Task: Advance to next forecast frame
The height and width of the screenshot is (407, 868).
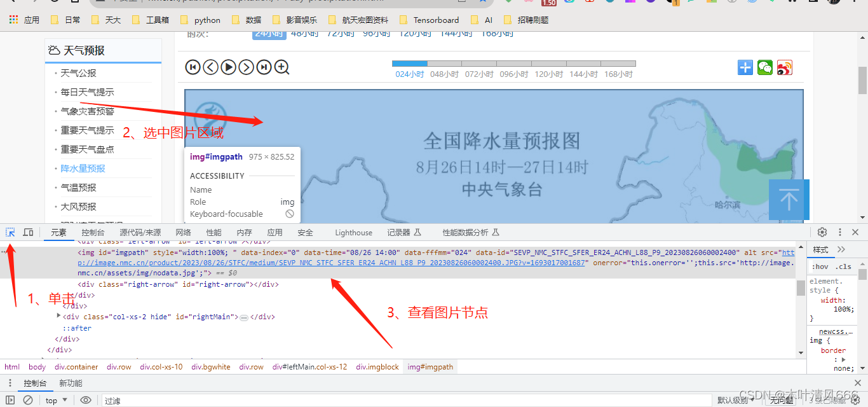Action: 246,67
